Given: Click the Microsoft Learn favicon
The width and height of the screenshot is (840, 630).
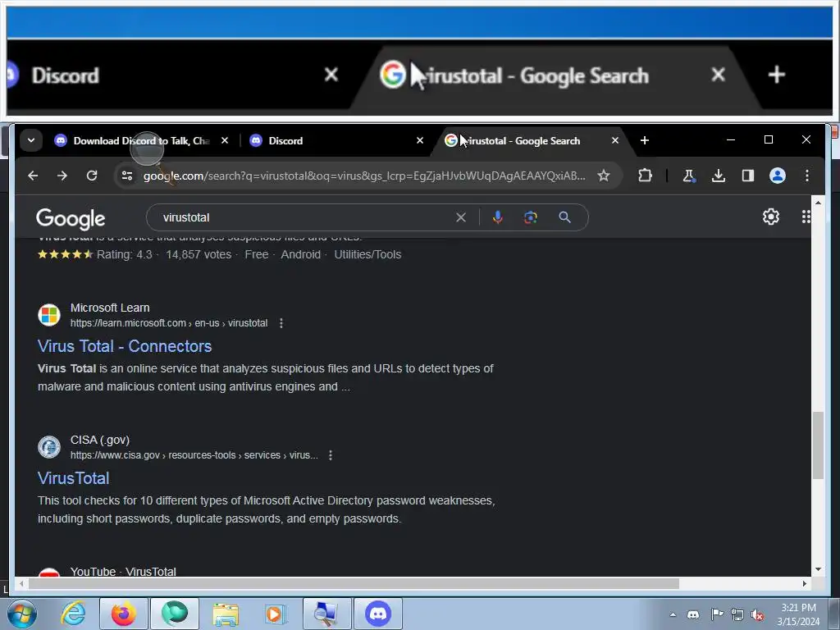Looking at the screenshot, I should 49,315.
